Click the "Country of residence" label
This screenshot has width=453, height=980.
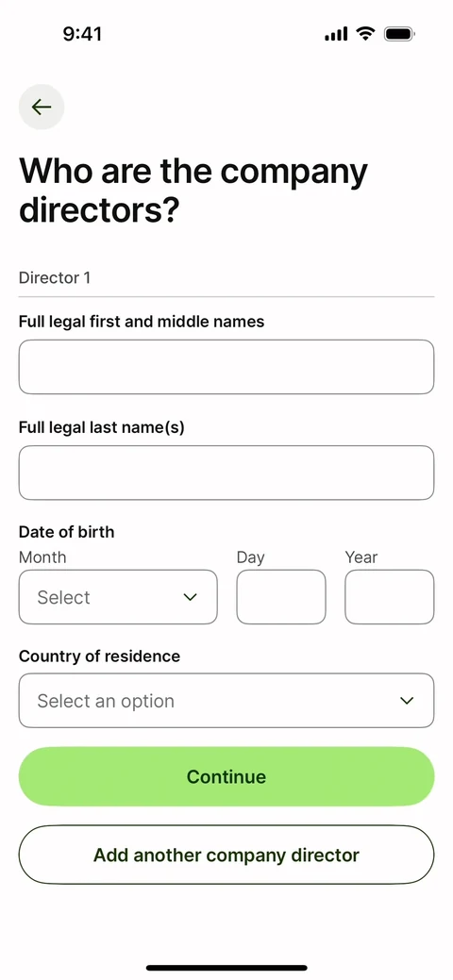click(99, 656)
